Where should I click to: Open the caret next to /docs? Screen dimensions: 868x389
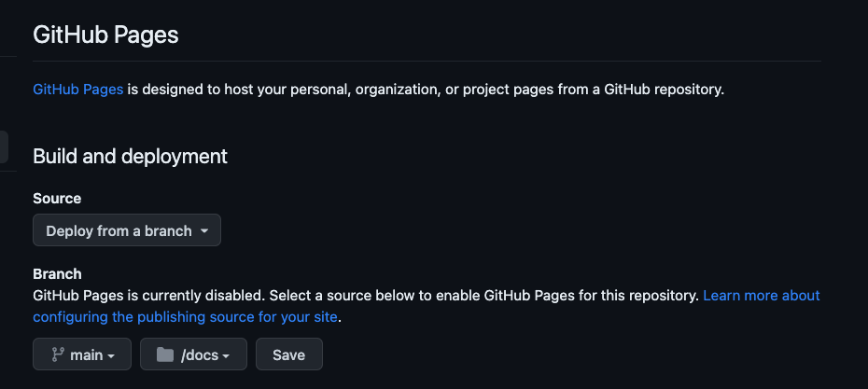click(x=226, y=355)
